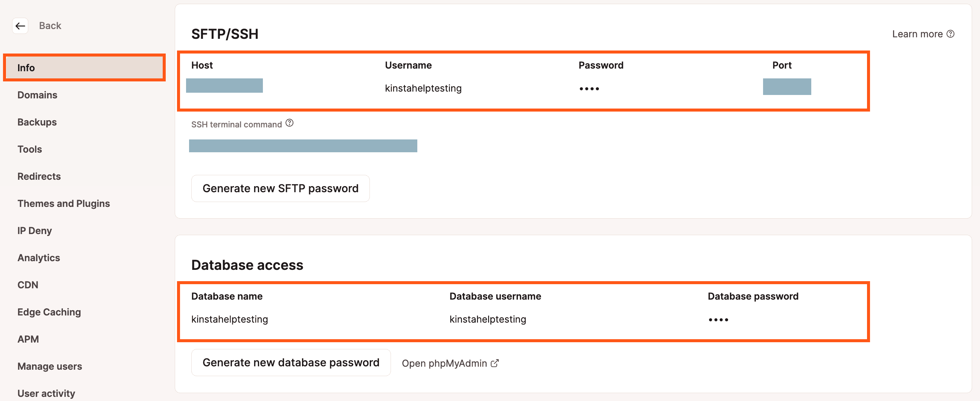Click the external link icon beside phpMyAdmin
The image size is (980, 401).
[495, 363]
